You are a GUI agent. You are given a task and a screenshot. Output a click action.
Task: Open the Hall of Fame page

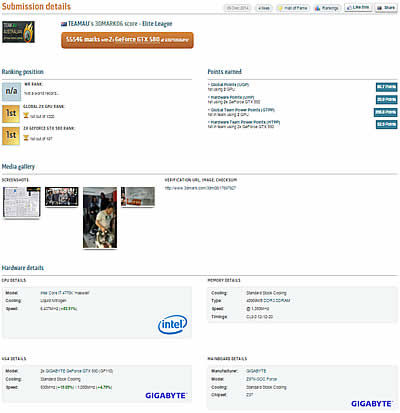point(293,8)
